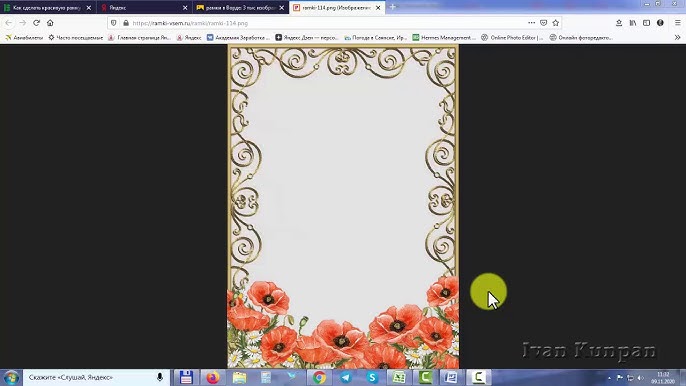Open the Авиабилеты bookmark
The height and width of the screenshot is (386, 686).
[x=24, y=38]
